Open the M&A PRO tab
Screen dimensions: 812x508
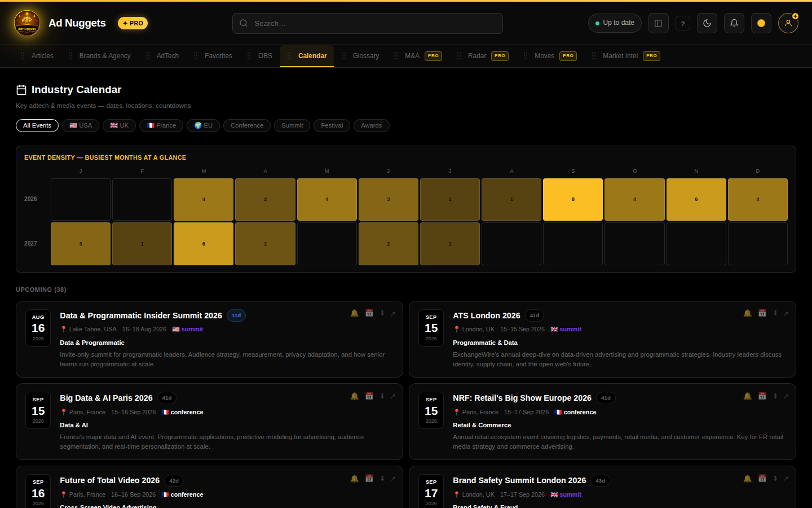418,56
